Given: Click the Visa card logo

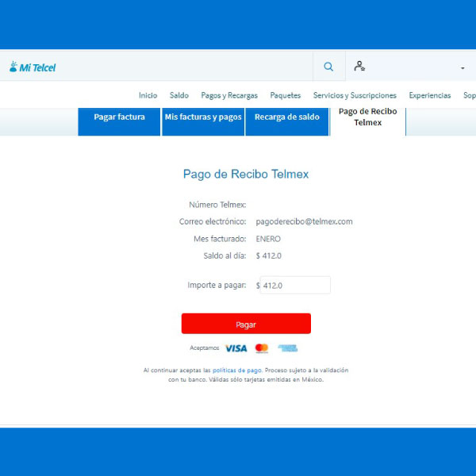Looking at the screenshot, I should [236, 348].
